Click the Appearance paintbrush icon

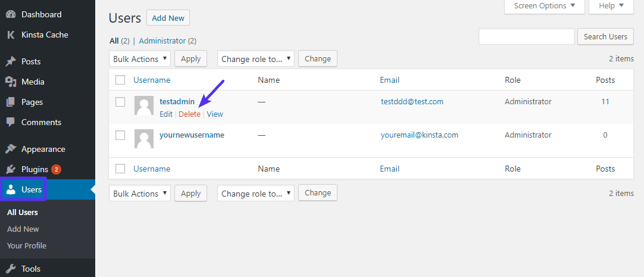11,149
